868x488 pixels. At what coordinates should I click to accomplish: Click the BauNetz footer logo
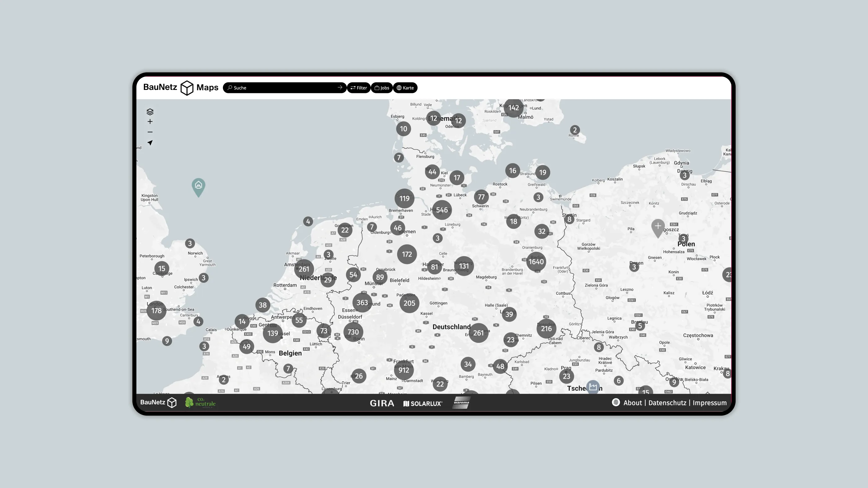[158, 402]
